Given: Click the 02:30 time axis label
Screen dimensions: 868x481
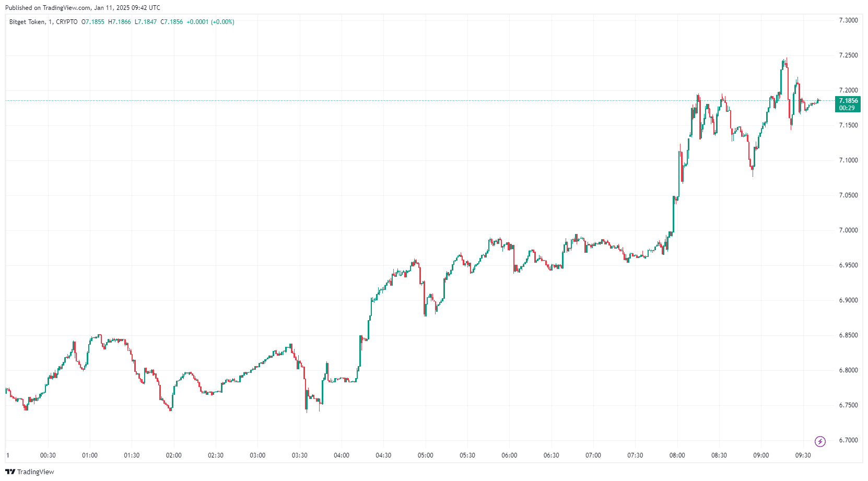Looking at the screenshot, I should coord(216,455).
